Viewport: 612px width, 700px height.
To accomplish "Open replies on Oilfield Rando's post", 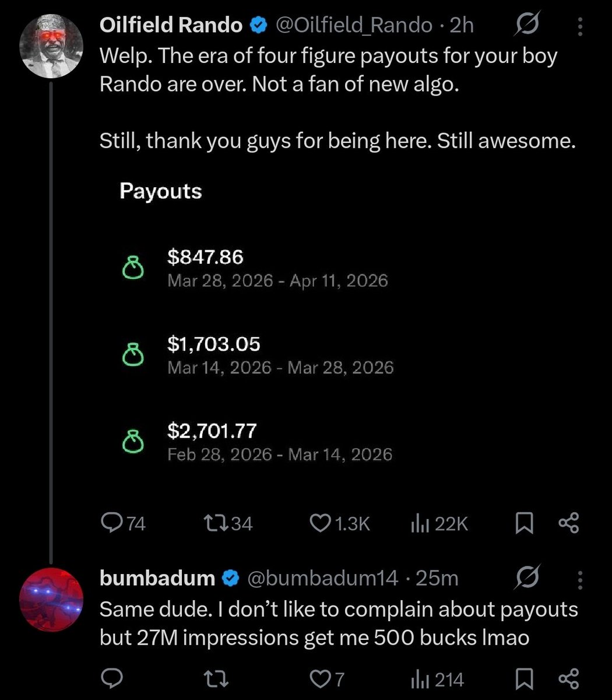I will click(112, 523).
